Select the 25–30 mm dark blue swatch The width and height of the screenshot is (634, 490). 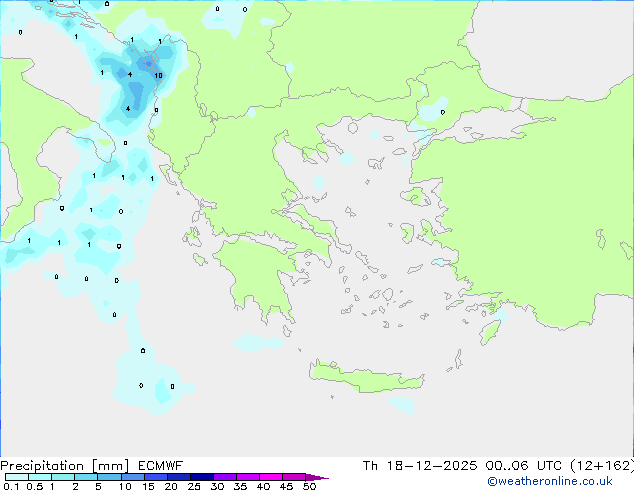point(201,477)
